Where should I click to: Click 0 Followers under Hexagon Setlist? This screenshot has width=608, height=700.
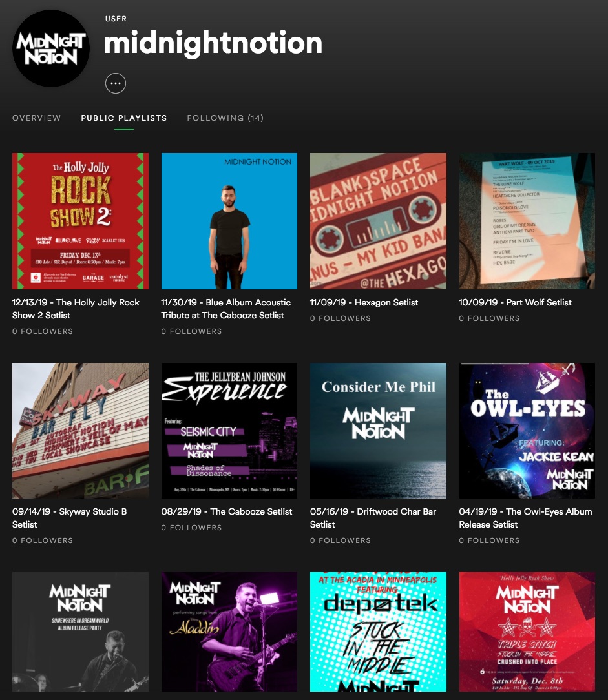coord(341,318)
